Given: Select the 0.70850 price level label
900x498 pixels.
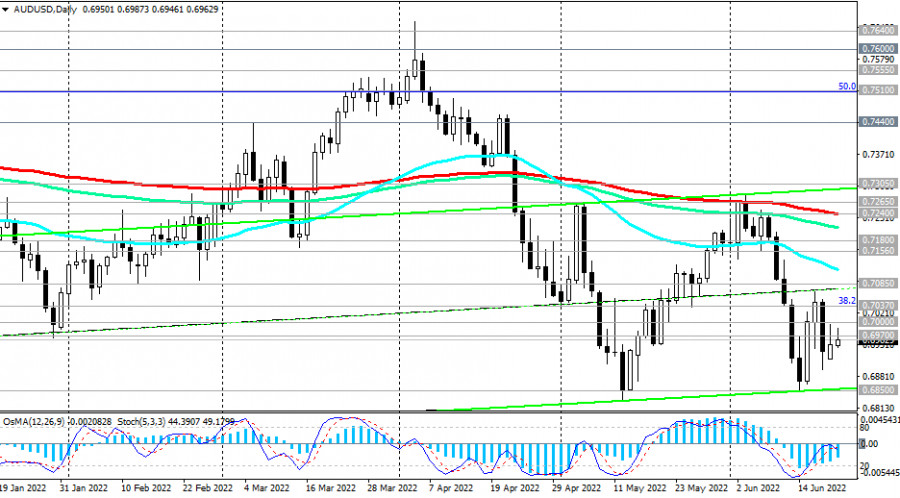Looking at the screenshot, I should point(878,283).
